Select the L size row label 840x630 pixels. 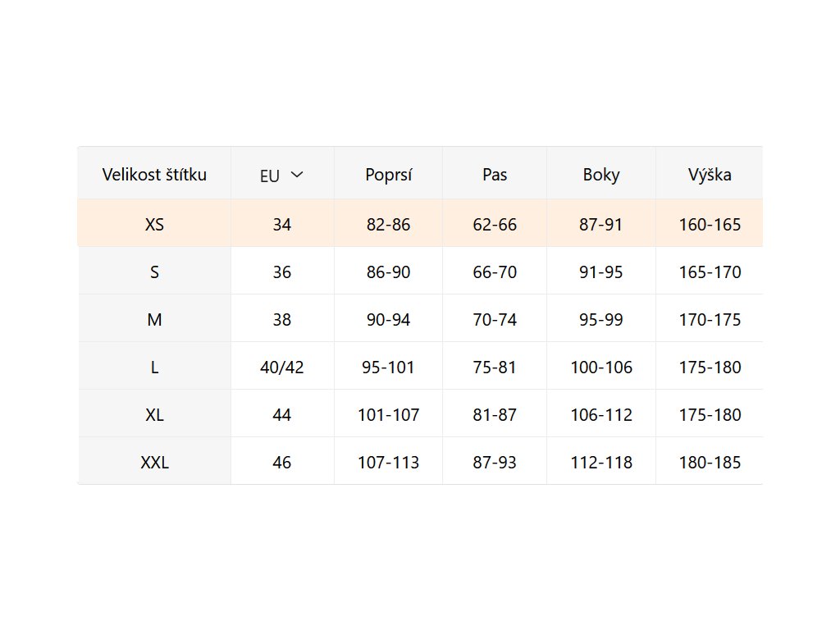(154, 367)
